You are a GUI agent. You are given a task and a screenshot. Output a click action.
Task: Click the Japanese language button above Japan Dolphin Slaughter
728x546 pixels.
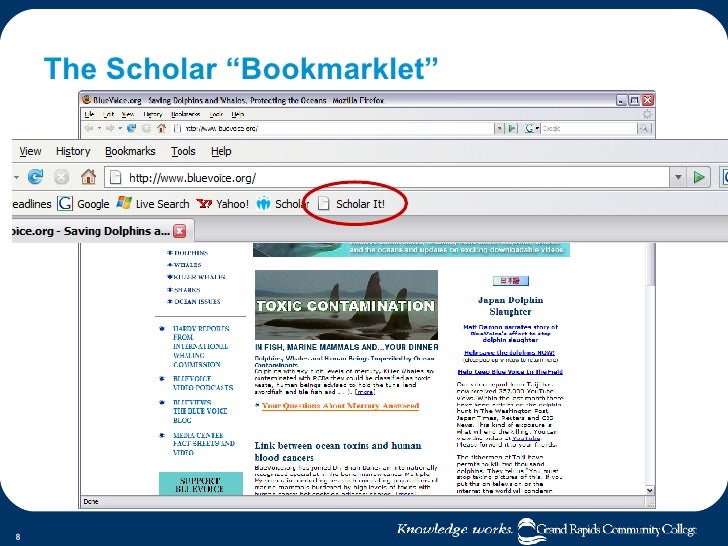[511, 281]
